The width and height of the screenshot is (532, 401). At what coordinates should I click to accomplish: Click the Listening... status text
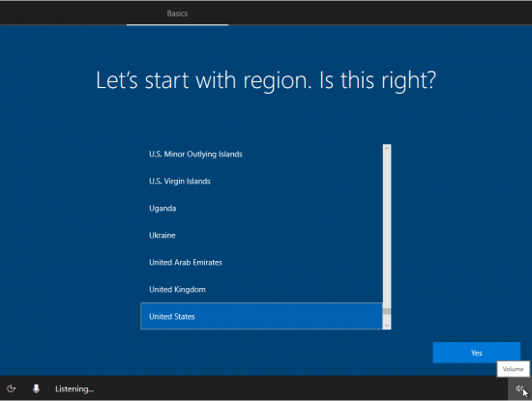(x=74, y=388)
